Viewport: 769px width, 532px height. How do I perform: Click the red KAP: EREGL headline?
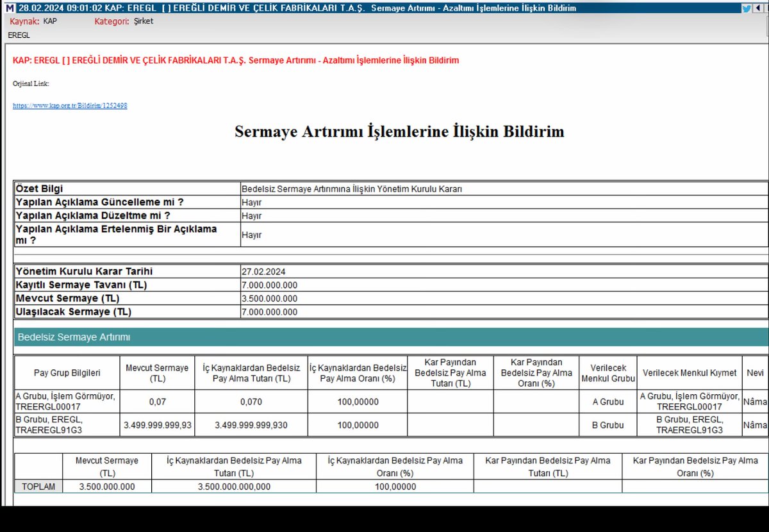tap(236, 60)
